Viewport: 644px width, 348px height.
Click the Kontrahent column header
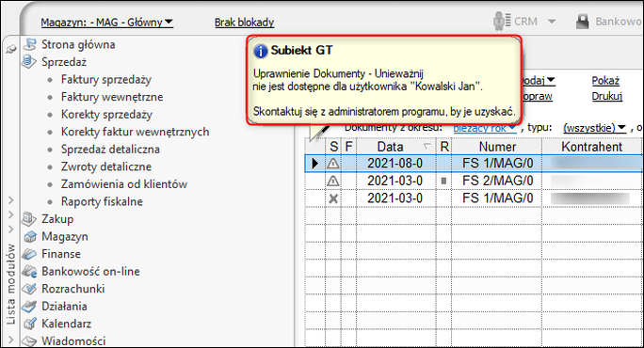(x=591, y=147)
